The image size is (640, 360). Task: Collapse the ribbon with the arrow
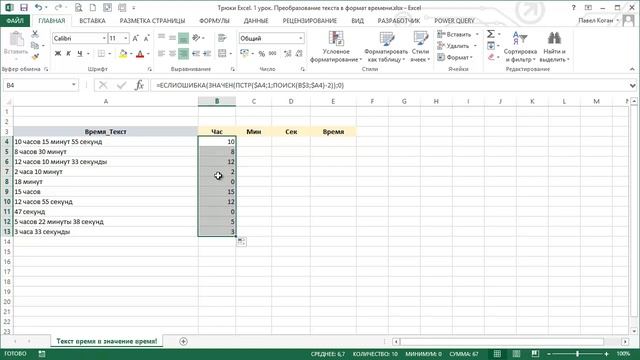[x=632, y=69]
